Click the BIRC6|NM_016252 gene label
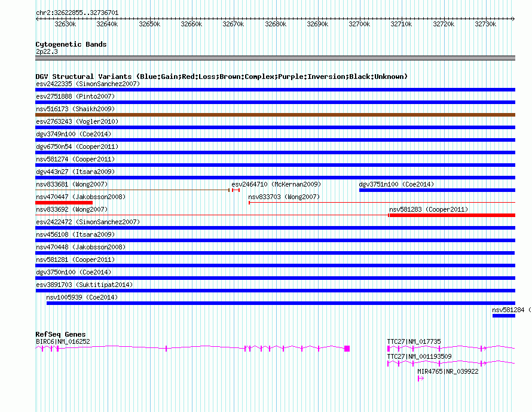Image resolution: width=532 pixels, height=412 pixels. [63, 342]
